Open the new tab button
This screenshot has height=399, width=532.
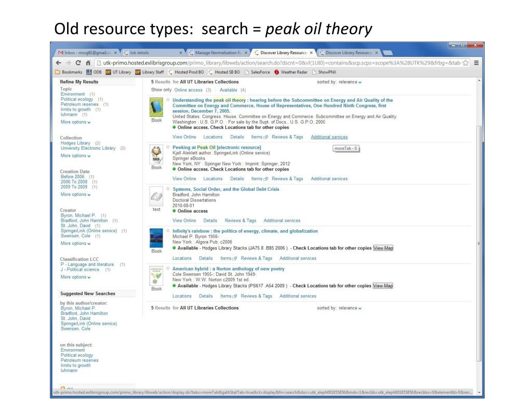388,52
